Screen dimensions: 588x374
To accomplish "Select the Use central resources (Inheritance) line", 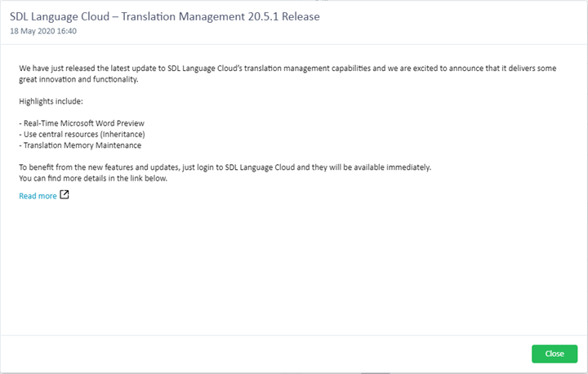I will (x=82, y=134).
